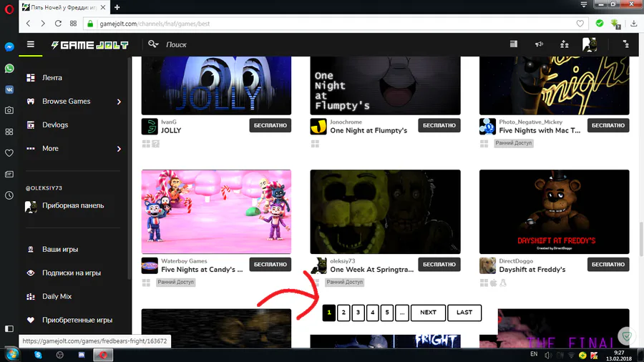Open Messenger in Opera sidebar
The width and height of the screenshot is (644, 362).
pyautogui.click(x=9, y=47)
